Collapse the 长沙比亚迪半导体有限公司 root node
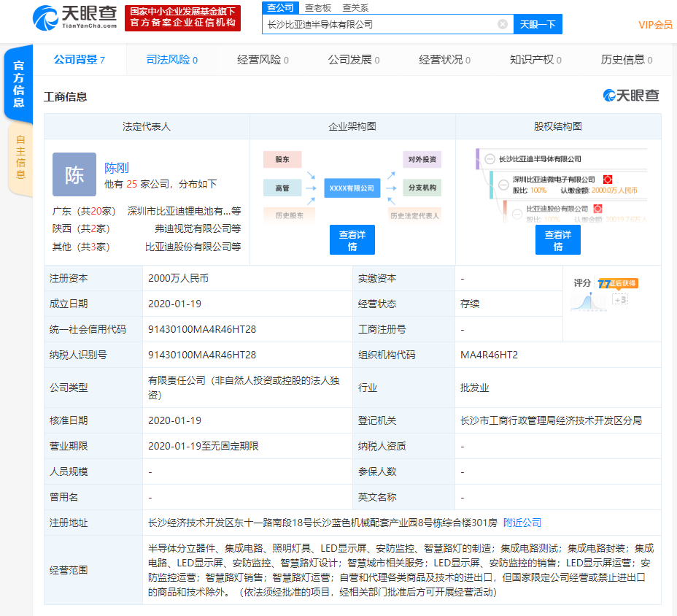Image resolution: width=677 pixels, height=616 pixels. pyautogui.click(x=490, y=158)
